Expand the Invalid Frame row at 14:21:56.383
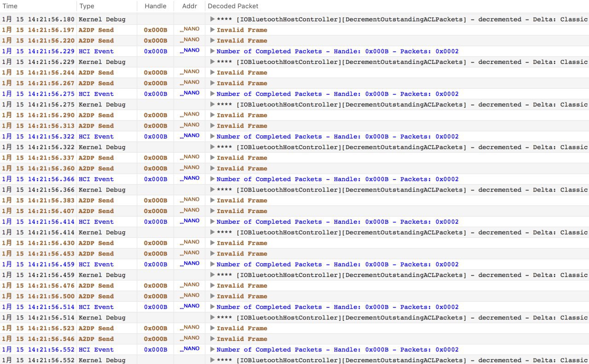The height and width of the screenshot is (364, 589). click(x=212, y=200)
